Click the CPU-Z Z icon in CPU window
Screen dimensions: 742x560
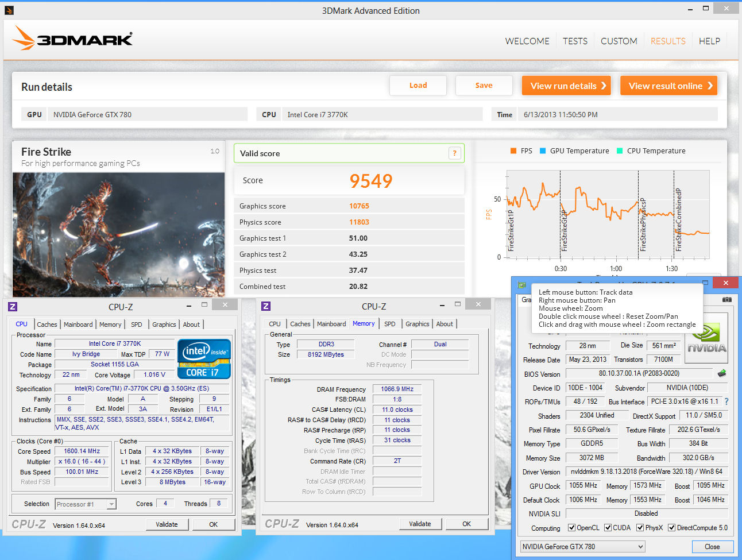13,307
